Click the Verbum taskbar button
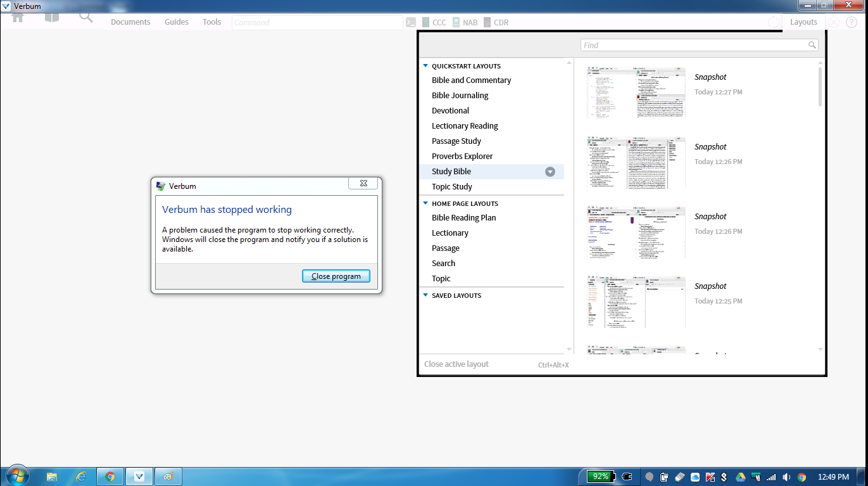 [x=139, y=476]
